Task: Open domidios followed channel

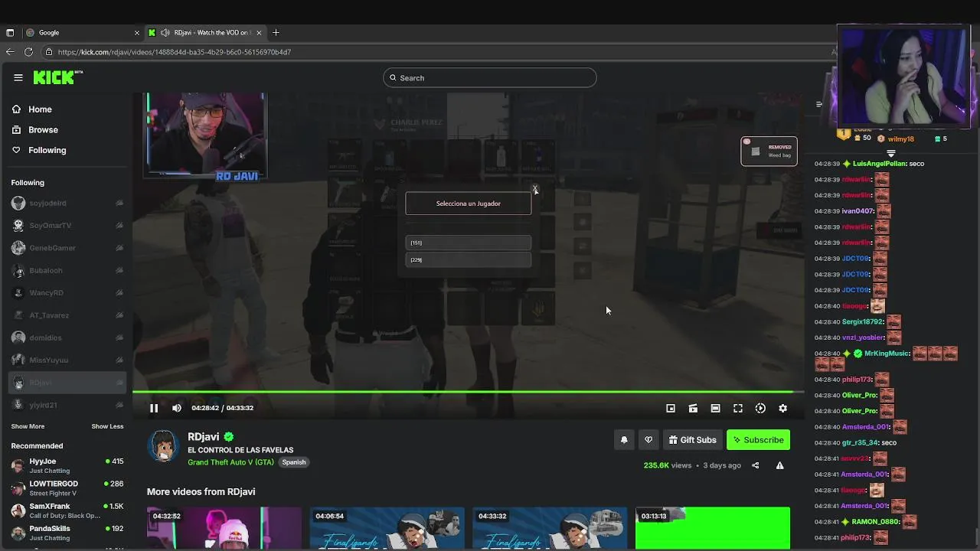Action: (x=67, y=337)
